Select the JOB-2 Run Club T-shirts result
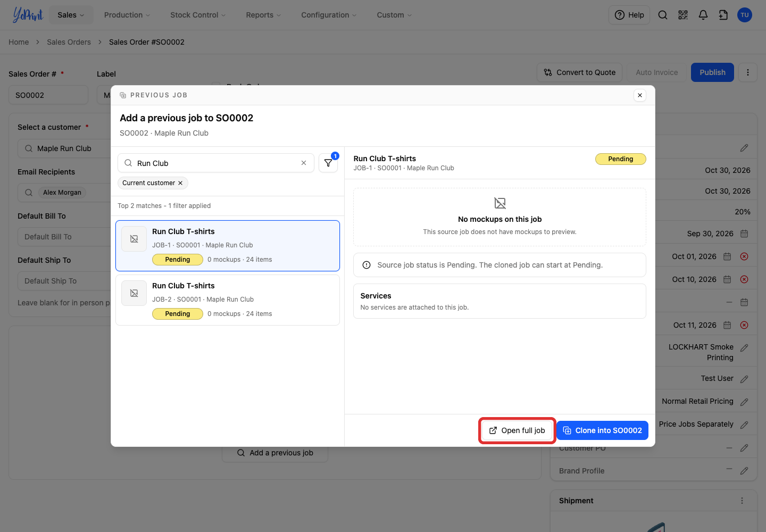Image resolution: width=766 pixels, height=532 pixels. pos(228,300)
